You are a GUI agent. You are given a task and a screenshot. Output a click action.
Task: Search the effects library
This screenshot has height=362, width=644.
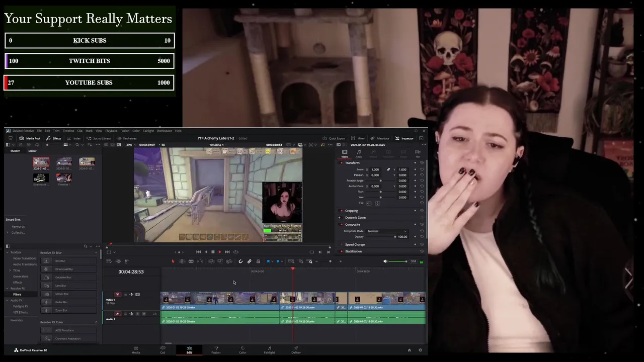pyautogui.click(x=85, y=246)
